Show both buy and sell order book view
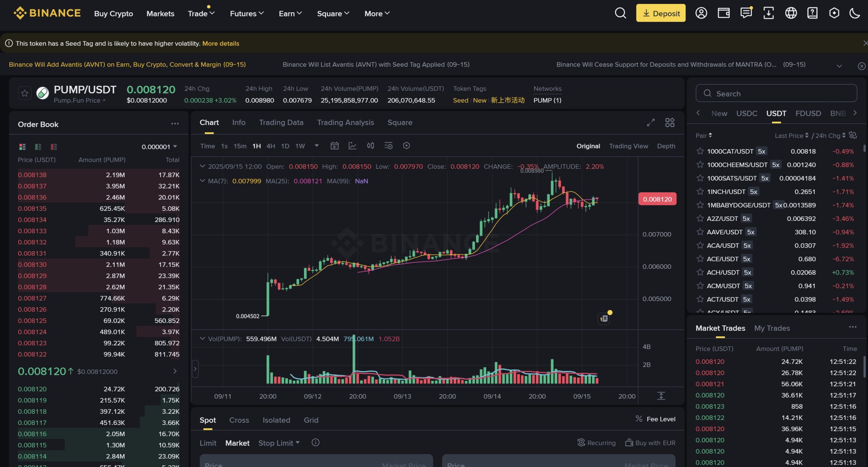The height and width of the screenshot is (467, 868). coord(22,147)
